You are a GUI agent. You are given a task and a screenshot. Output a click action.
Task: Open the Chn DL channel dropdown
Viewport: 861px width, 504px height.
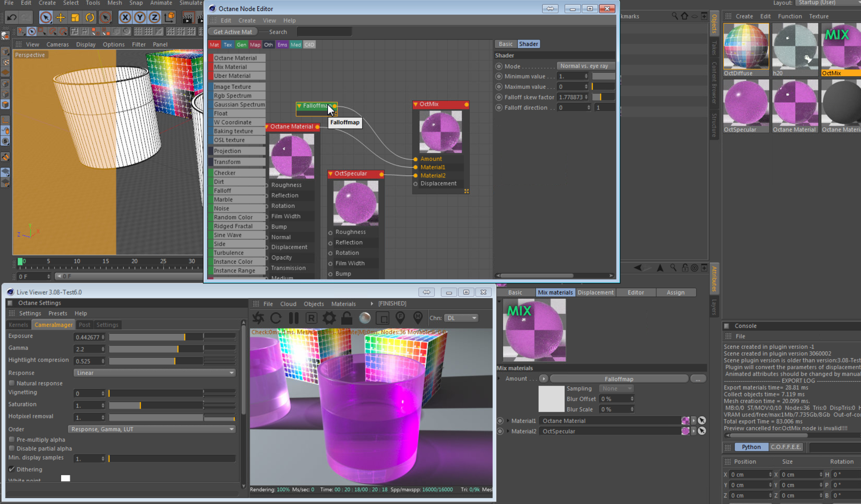[461, 318]
